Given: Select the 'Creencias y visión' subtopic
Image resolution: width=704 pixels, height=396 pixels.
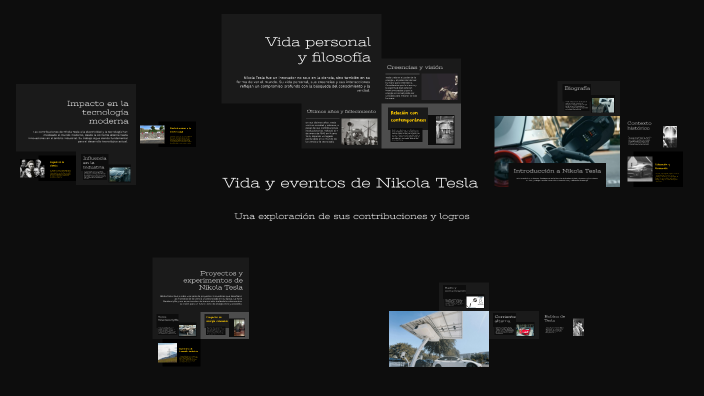Looking at the screenshot, I should point(421,80).
